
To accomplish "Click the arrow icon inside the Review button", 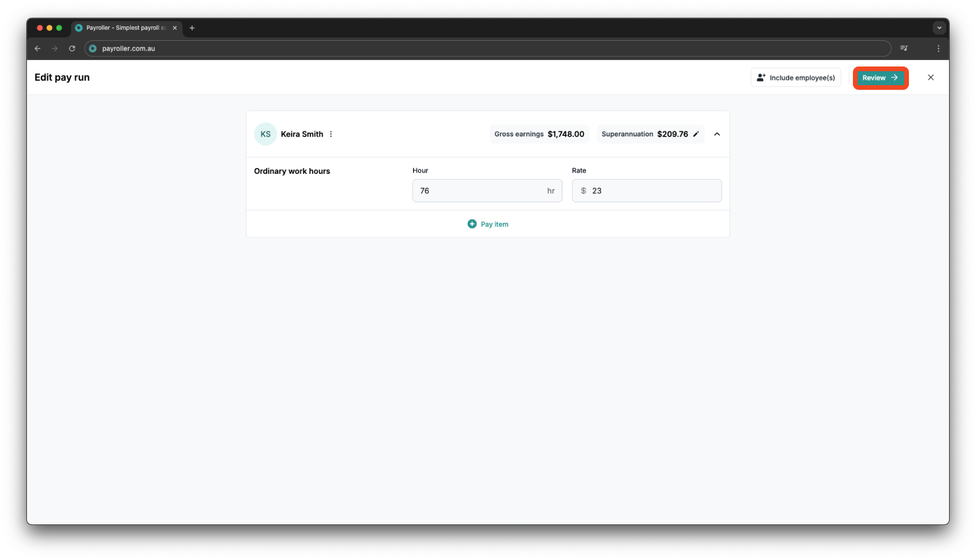I will 894,77.
